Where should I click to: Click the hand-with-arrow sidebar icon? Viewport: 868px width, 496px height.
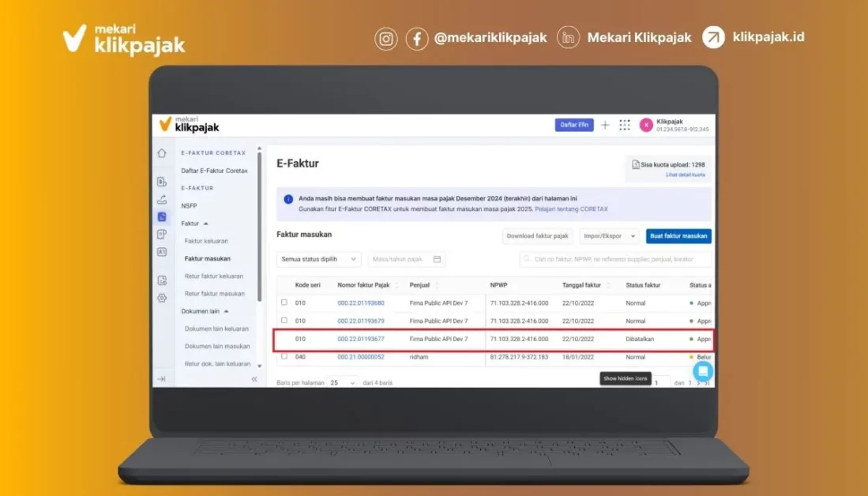click(162, 199)
